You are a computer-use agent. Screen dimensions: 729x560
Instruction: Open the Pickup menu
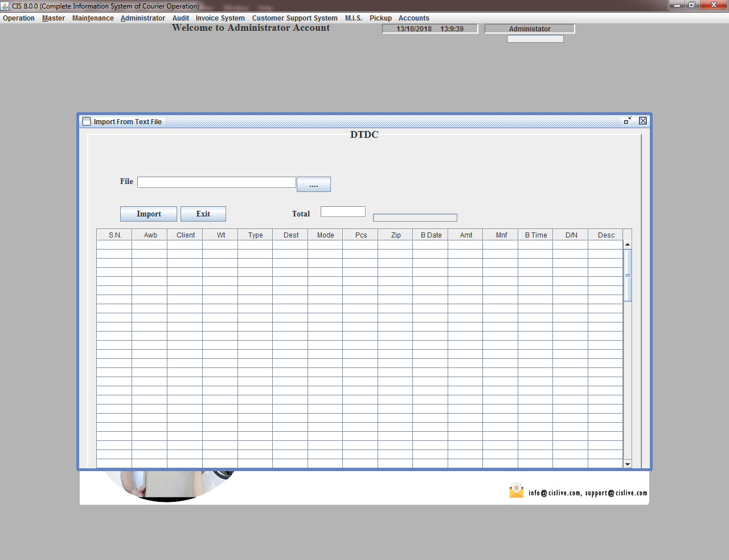click(381, 18)
